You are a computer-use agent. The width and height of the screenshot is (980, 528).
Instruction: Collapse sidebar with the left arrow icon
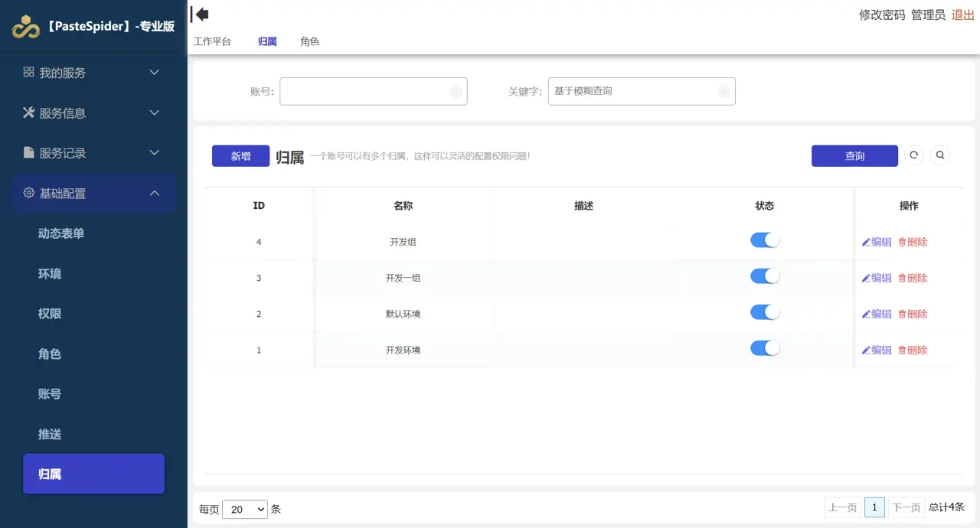coord(200,14)
